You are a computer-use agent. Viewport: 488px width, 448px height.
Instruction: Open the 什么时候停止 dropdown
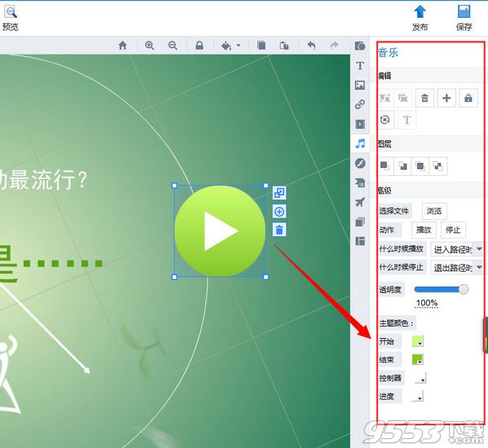[x=457, y=267]
